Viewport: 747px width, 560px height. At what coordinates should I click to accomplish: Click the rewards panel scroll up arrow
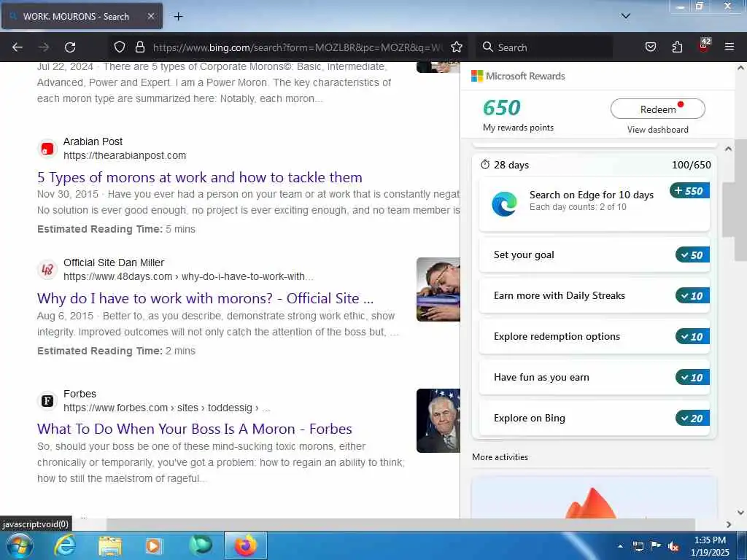click(x=728, y=149)
